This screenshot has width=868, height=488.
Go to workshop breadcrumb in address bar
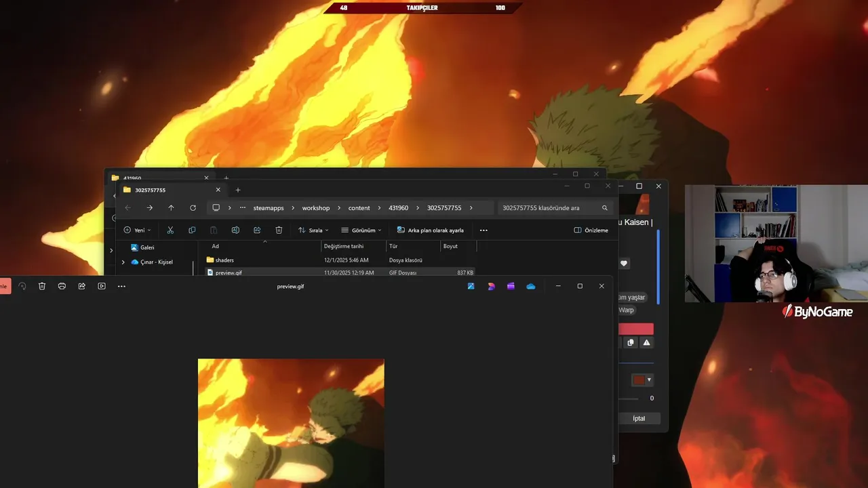pos(316,208)
